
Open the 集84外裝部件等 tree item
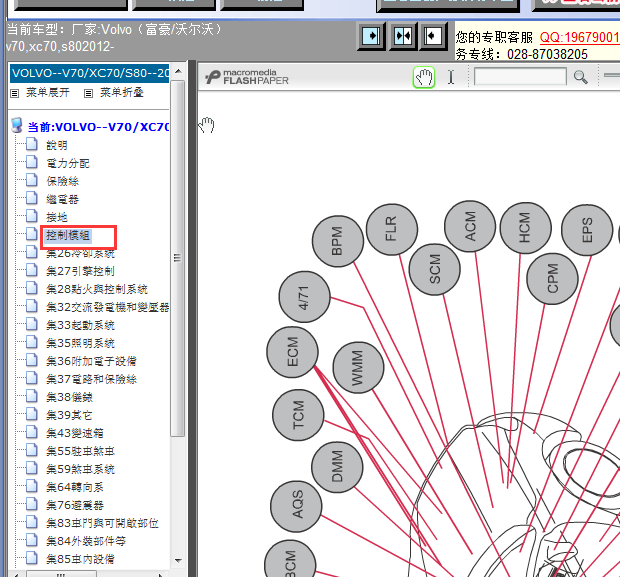coord(86,541)
